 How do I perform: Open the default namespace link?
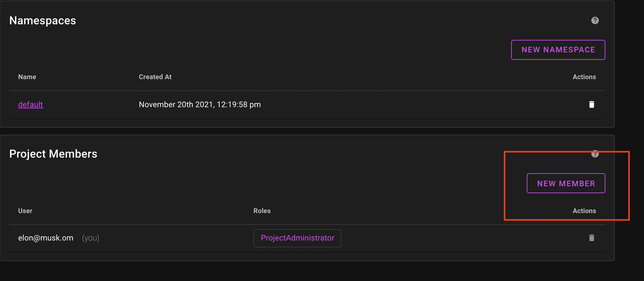[x=31, y=104]
